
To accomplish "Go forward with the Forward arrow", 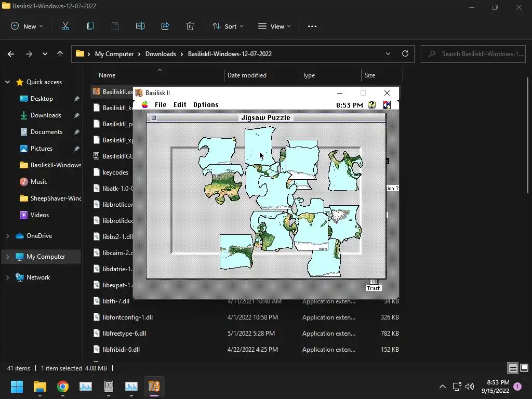I will [29, 54].
